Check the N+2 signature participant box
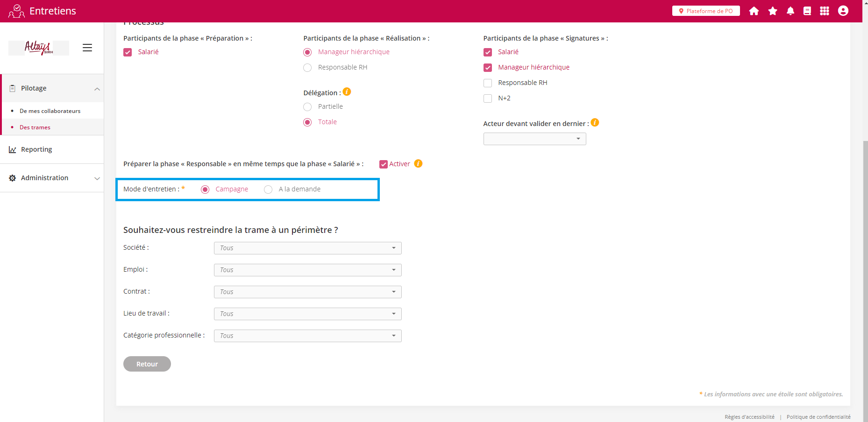Screen dimensions: 868x422 click(x=488, y=98)
